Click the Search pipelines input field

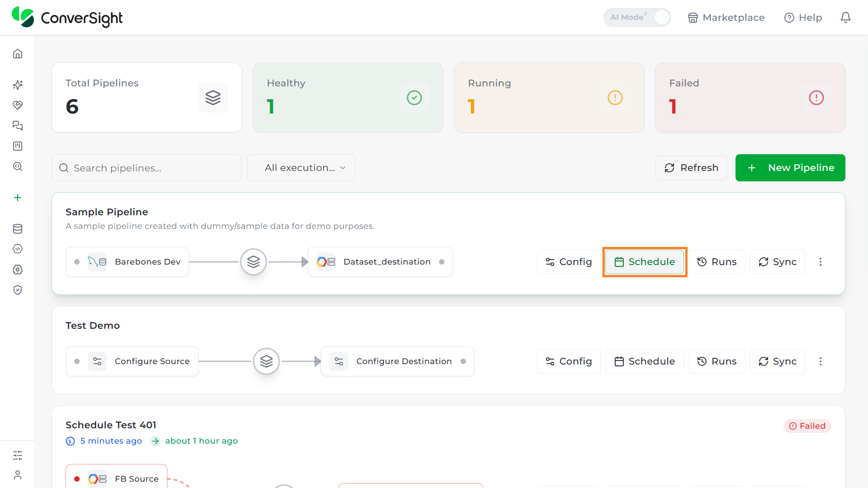[147, 168]
